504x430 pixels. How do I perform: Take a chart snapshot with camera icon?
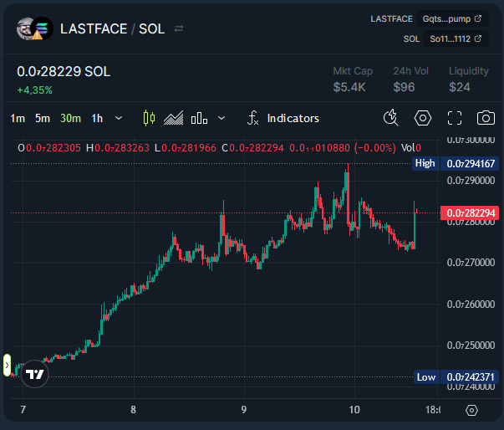click(x=486, y=118)
